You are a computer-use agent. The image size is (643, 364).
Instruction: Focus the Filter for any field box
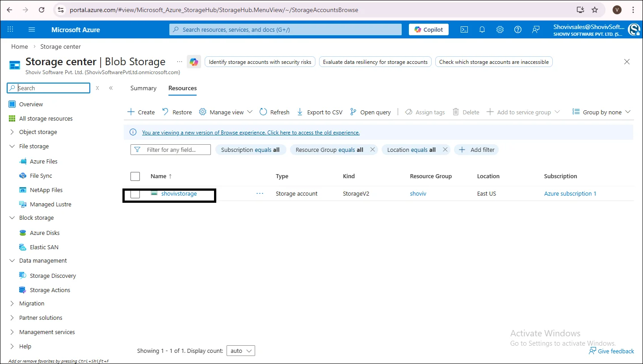(x=171, y=150)
